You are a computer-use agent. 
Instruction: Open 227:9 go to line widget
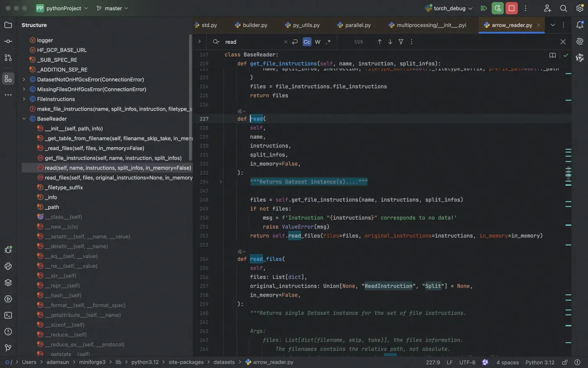[433, 362]
